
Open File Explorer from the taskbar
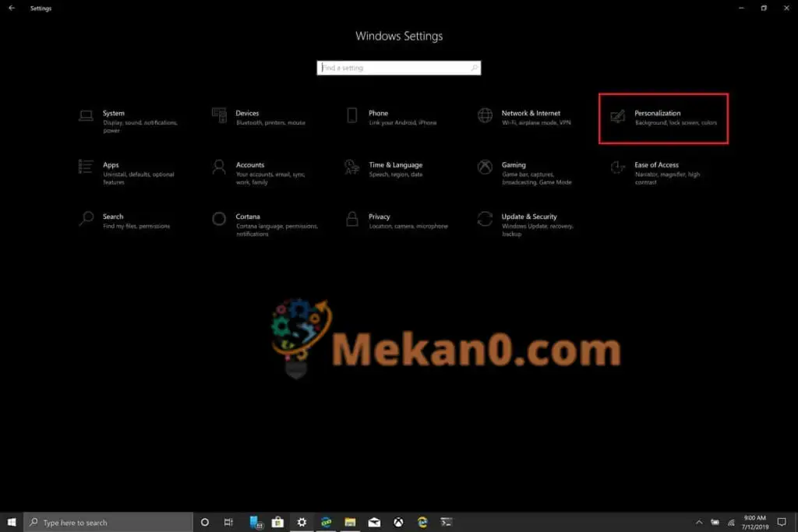pos(350,523)
